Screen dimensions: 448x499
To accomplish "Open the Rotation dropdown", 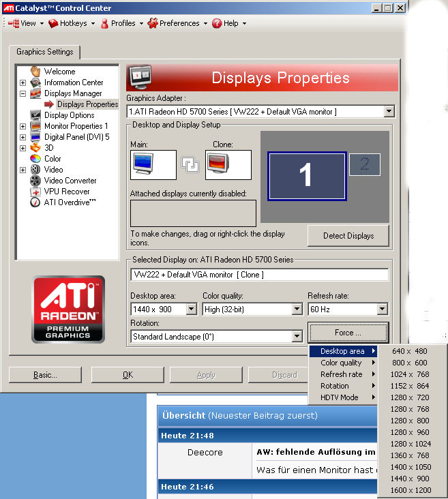I will click(297, 336).
